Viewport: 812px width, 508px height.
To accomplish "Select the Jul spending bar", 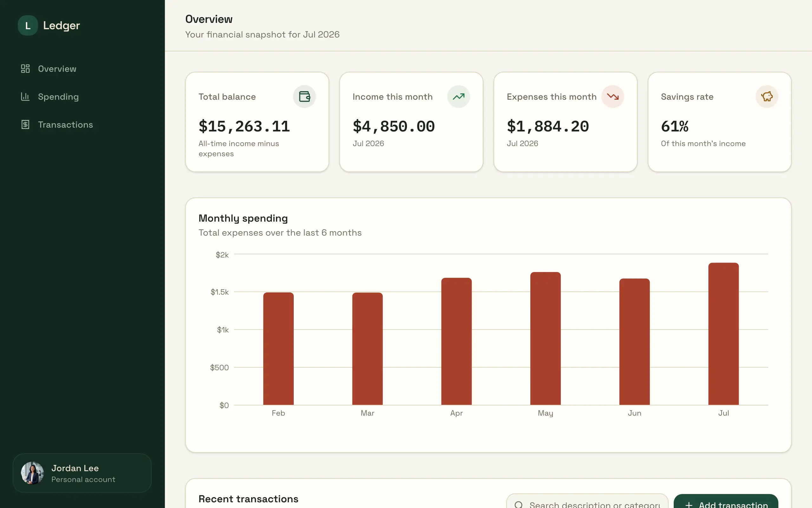I will (724, 334).
